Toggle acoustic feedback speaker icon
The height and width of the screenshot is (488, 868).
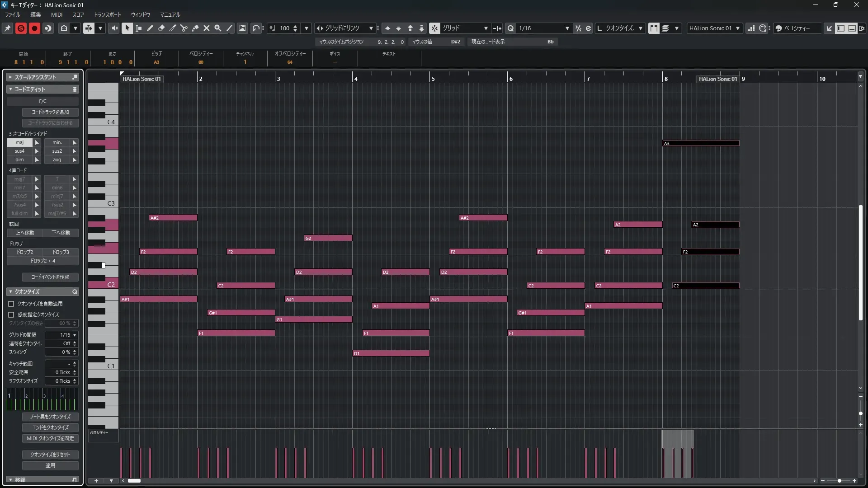[x=113, y=28]
